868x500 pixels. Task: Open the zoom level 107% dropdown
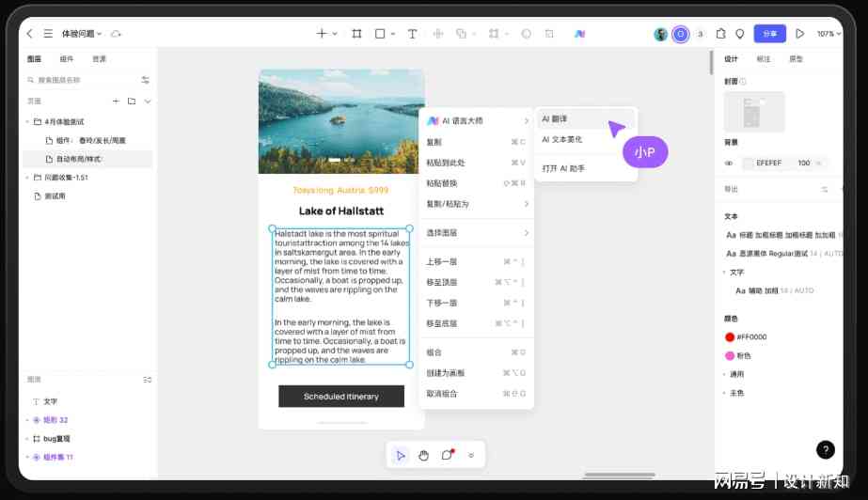(829, 34)
